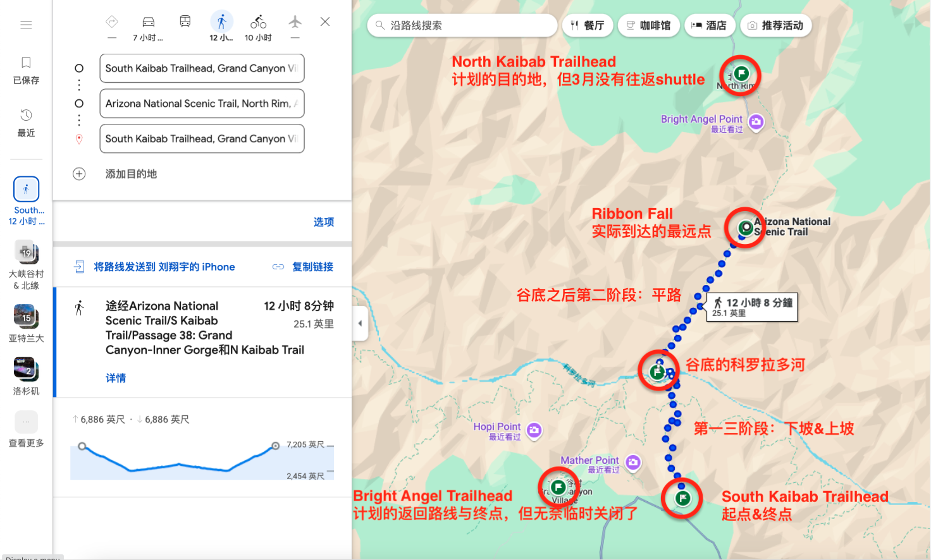
Task: Filter by 推荐活动 things to do chip
Action: pos(775,25)
